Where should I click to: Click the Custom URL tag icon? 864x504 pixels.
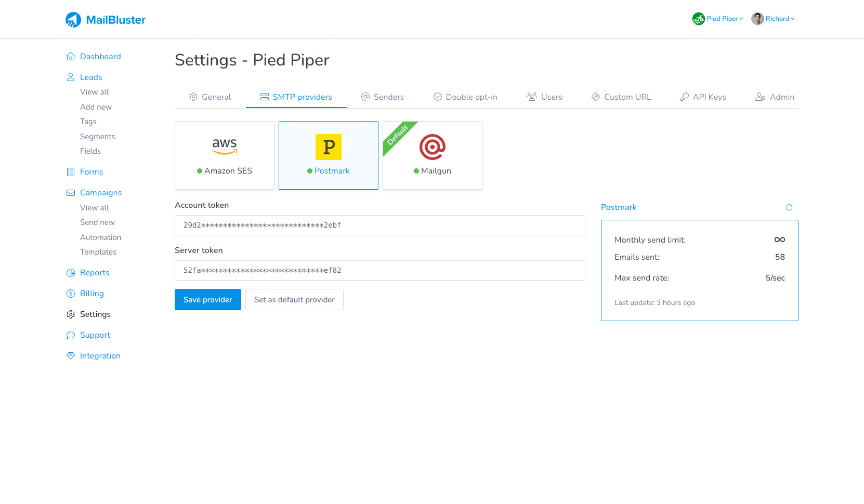point(596,97)
